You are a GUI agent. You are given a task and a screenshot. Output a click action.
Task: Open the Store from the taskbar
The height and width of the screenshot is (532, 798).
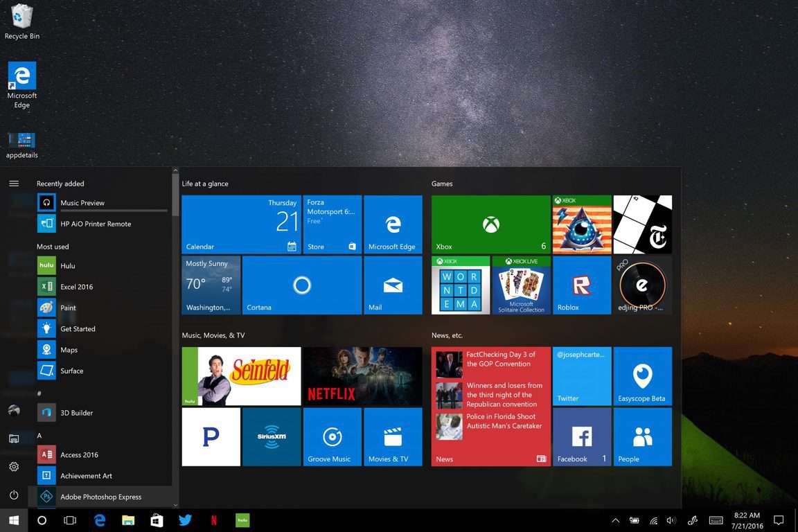click(156, 520)
